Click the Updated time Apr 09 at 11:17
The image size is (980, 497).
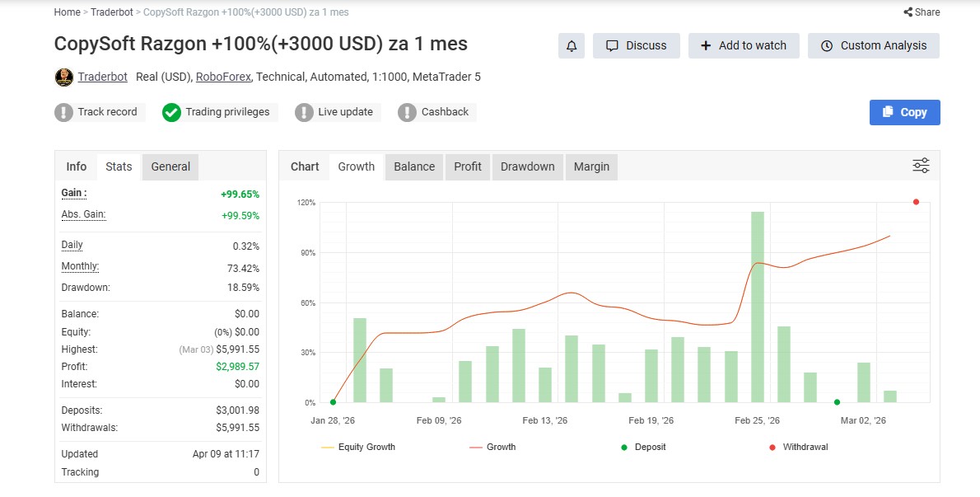(226, 454)
